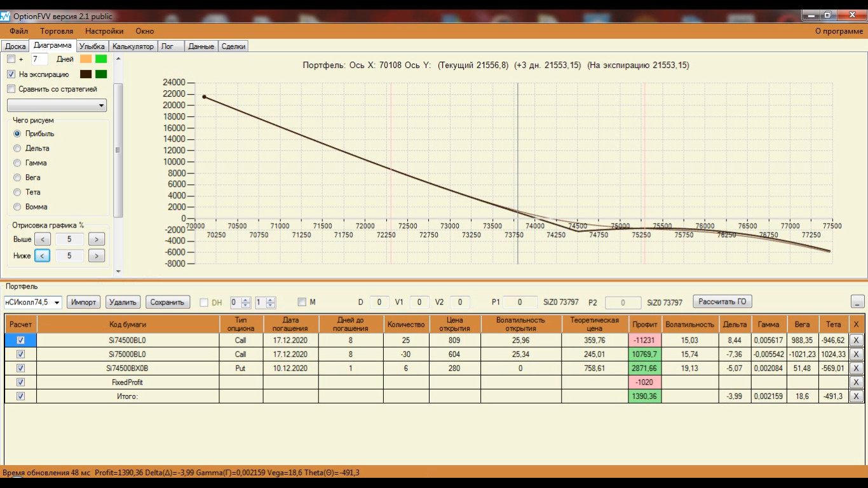The width and height of the screenshot is (868, 488).
Task: Enable Сравнить со стратегией checkbox
Action: (x=11, y=89)
